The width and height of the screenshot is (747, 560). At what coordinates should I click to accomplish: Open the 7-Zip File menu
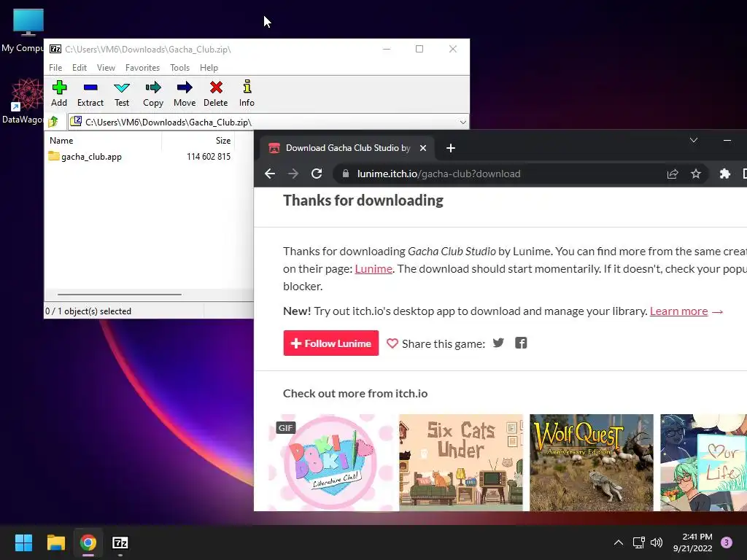pos(55,68)
